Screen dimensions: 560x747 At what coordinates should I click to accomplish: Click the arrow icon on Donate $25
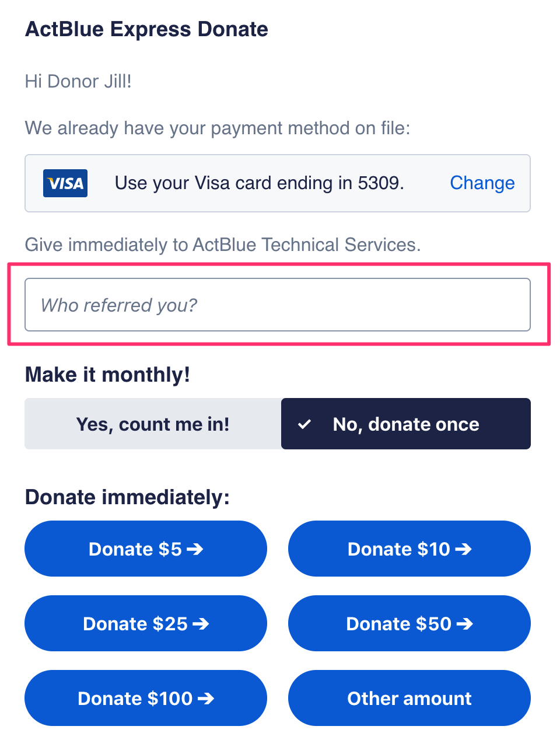(201, 624)
